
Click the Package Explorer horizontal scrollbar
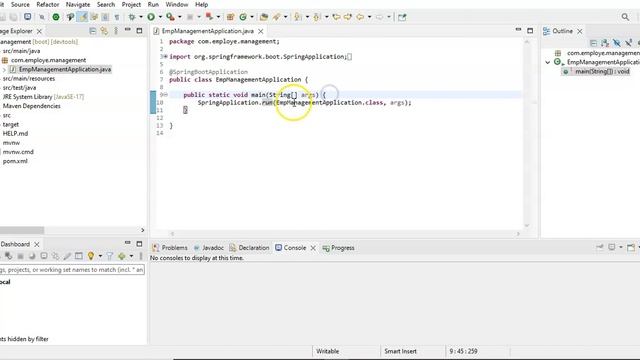point(22,230)
